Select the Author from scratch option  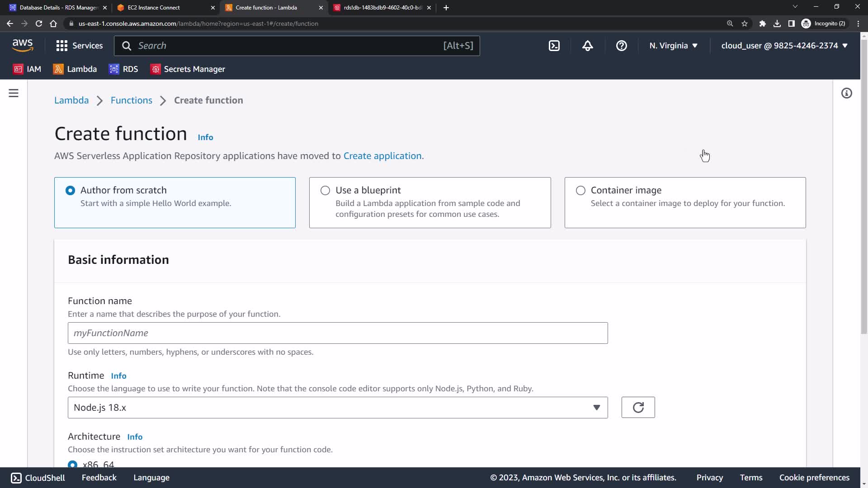click(x=70, y=190)
